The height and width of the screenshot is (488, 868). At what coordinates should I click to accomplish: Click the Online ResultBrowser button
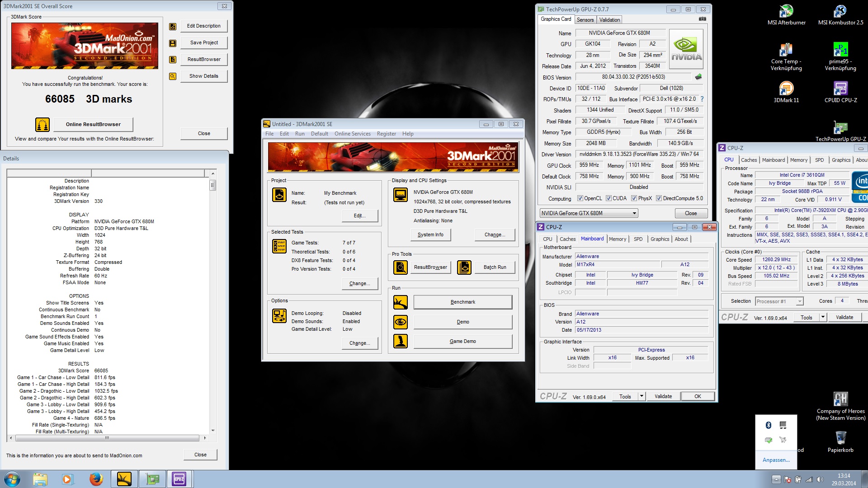pos(93,124)
